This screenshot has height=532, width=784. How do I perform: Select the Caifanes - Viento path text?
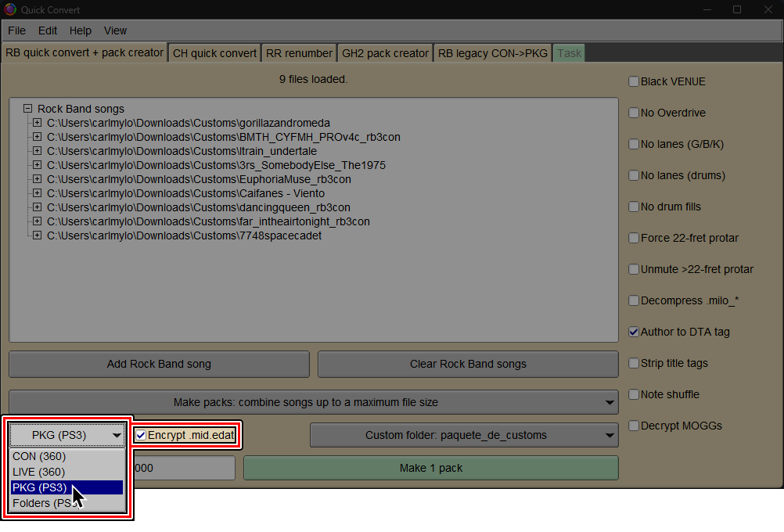[x=185, y=193]
